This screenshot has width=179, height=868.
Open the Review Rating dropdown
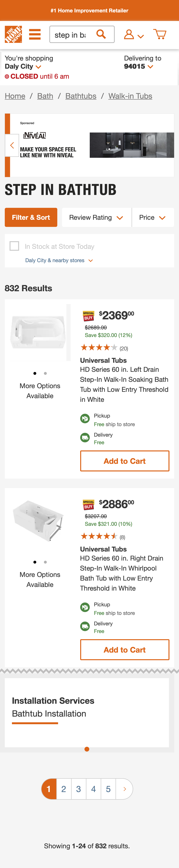(96, 217)
